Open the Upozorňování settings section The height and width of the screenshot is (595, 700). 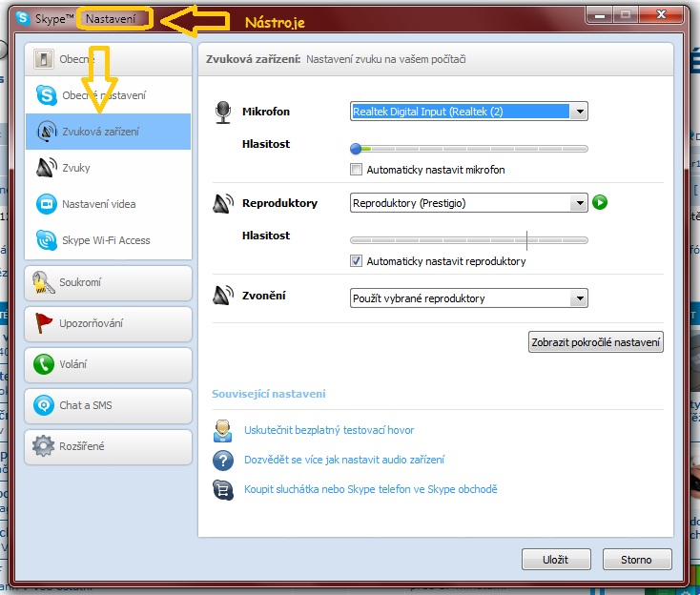pos(108,323)
